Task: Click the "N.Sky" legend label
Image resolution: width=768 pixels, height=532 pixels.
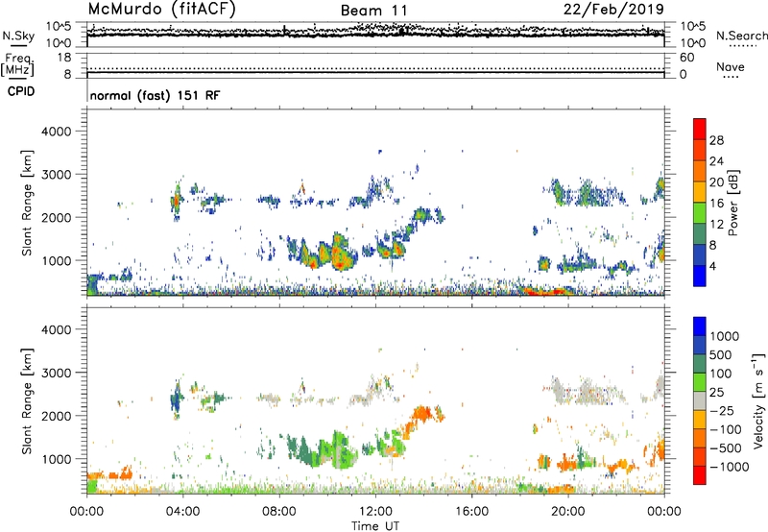Action: [x=18, y=36]
